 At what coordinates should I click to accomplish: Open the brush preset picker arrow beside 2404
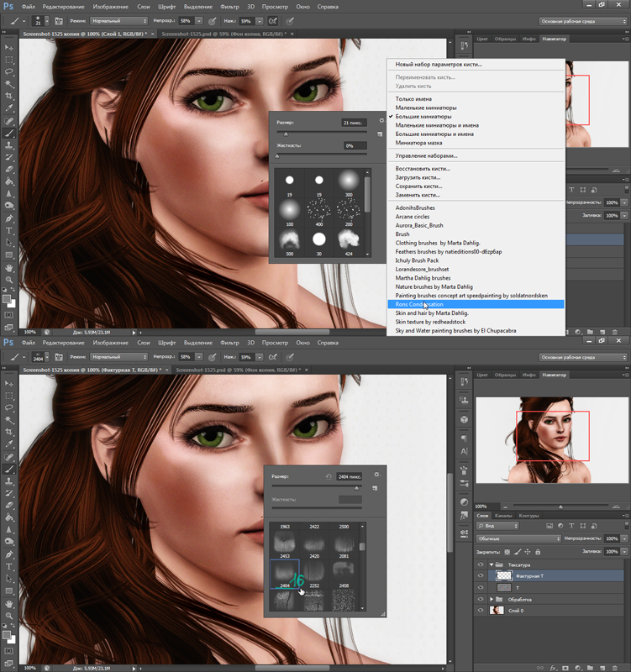click(47, 357)
